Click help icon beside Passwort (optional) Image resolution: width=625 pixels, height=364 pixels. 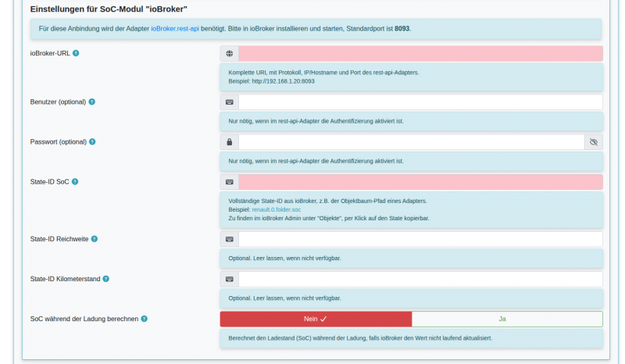click(x=92, y=141)
